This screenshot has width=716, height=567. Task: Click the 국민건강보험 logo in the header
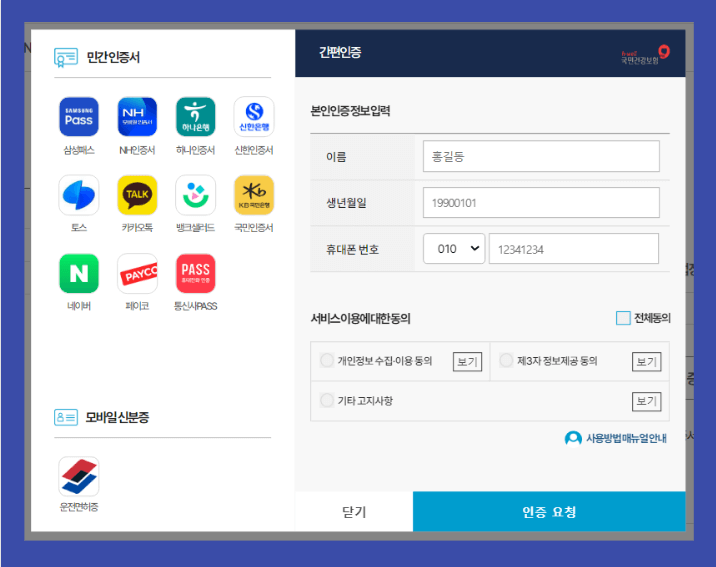coord(645,54)
